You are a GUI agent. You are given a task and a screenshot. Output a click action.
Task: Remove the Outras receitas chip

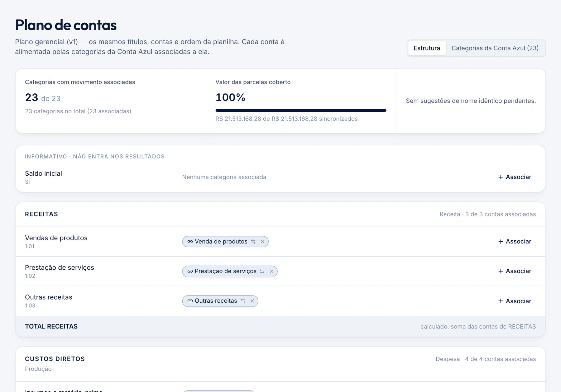coord(252,301)
